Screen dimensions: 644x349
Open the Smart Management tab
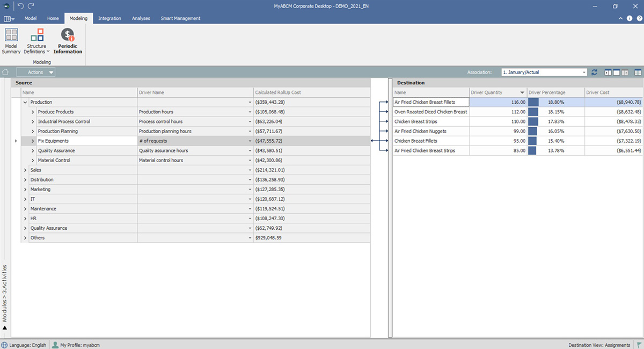[180, 18]
